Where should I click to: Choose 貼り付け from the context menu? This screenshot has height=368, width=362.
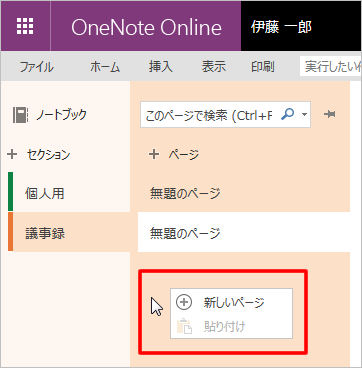(231, 326)
